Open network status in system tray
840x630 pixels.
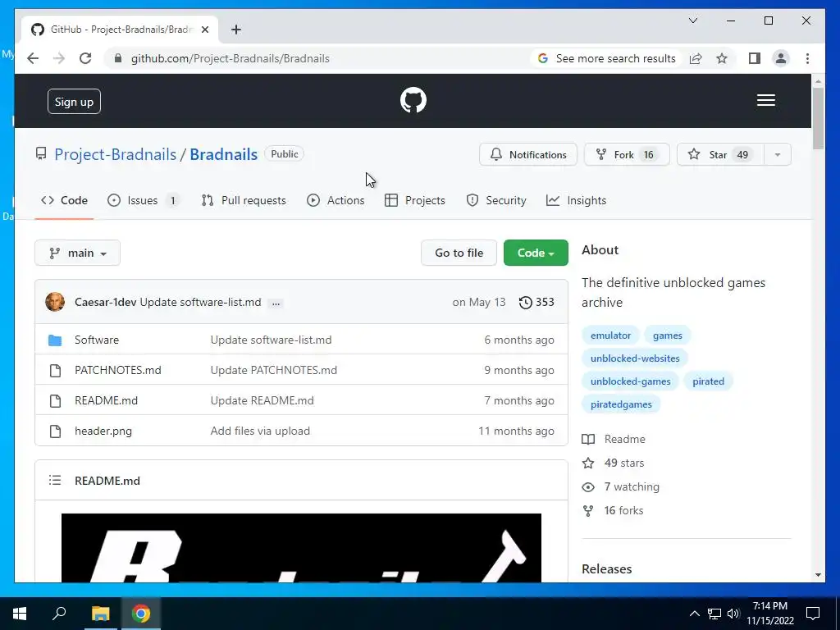(x=714, y=614)
